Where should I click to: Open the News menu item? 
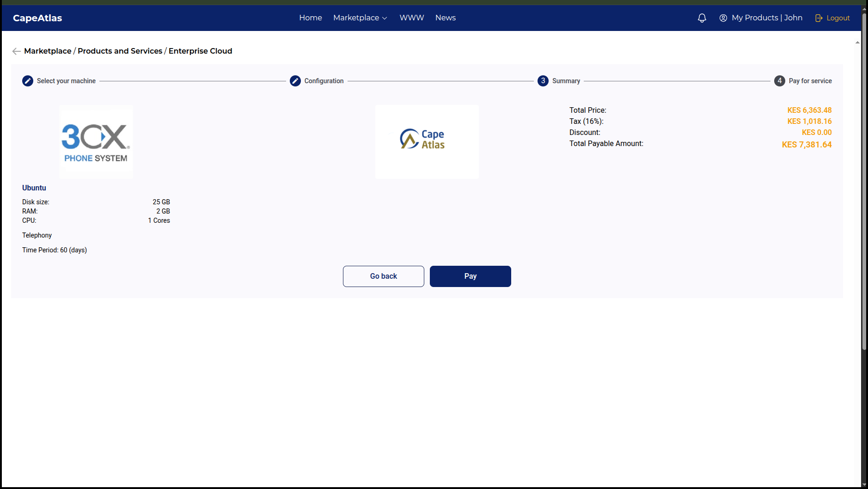point(446,18)
